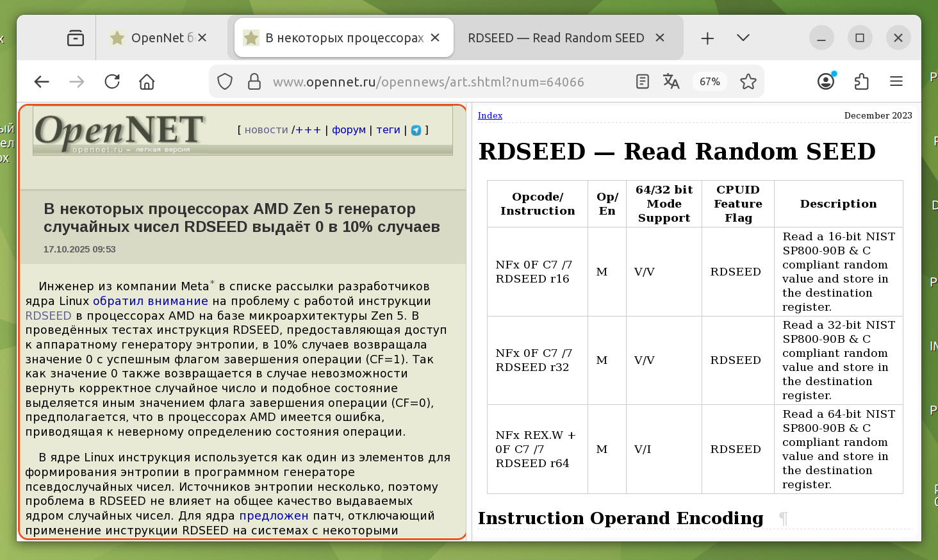Click the 'NFx 0F C7 /7 RDSEED r32' cell
938x560 pixels.
pos(538,360)
